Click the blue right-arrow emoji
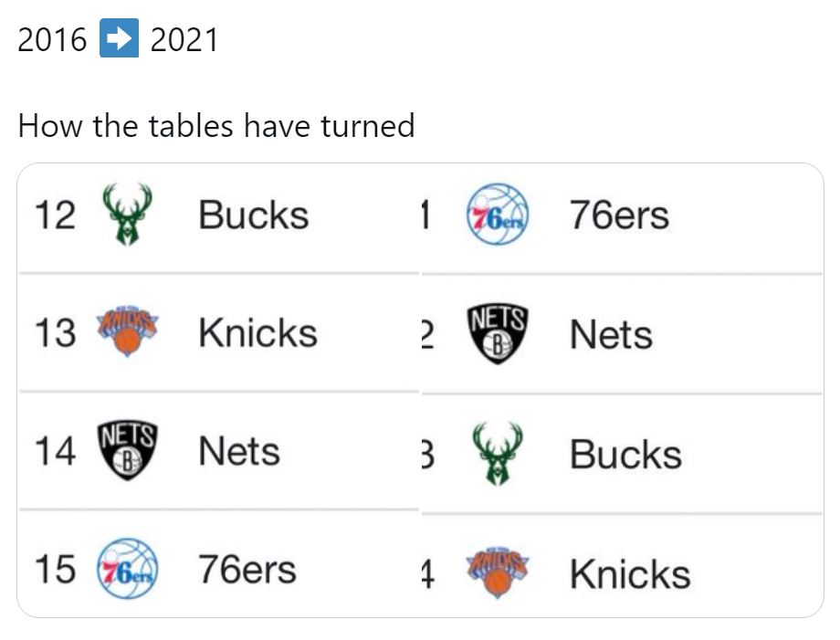The height and width of the screenshot is (640, 840). click(119, 40)
